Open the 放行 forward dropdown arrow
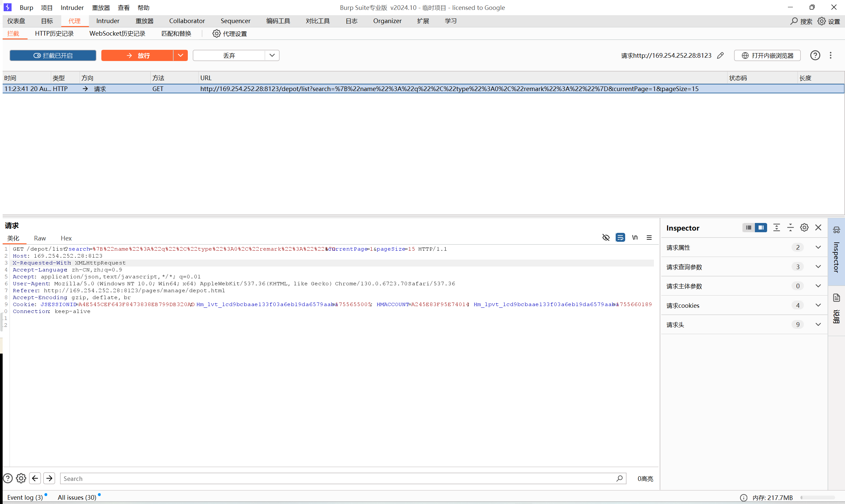 coord(181,55)
